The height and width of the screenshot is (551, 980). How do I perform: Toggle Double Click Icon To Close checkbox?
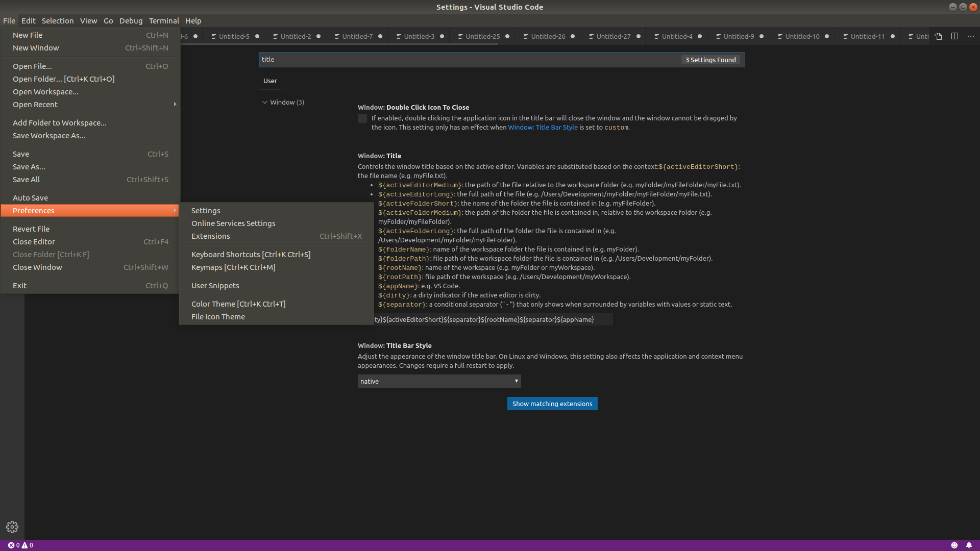(x=362, y=118)
